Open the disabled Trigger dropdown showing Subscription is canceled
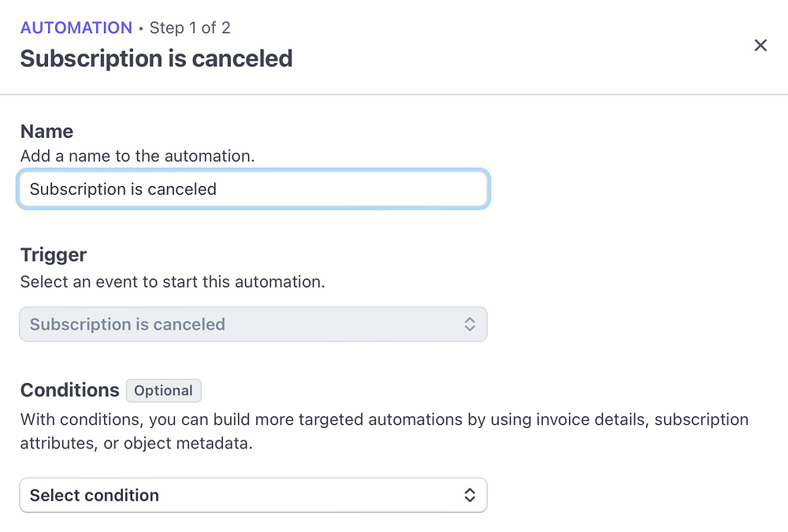788x532 pixels. click(x=253, y=325)
